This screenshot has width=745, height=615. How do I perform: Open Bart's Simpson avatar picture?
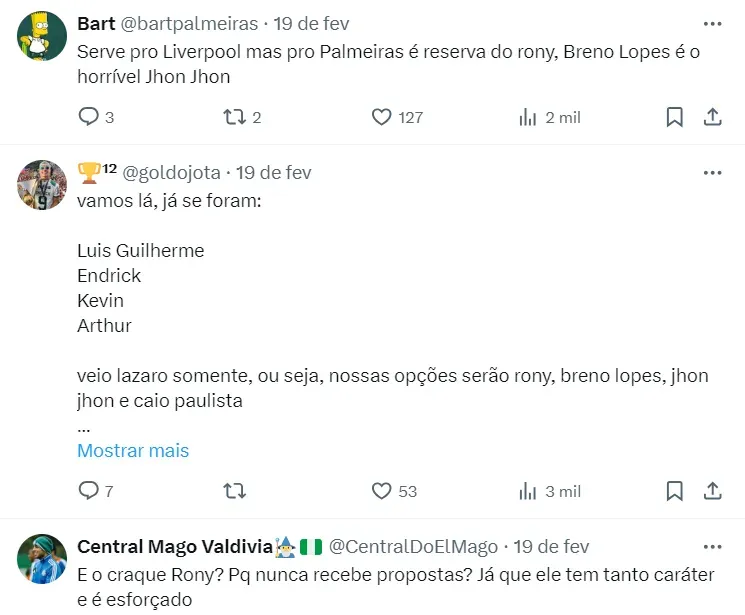click(42, 38)
